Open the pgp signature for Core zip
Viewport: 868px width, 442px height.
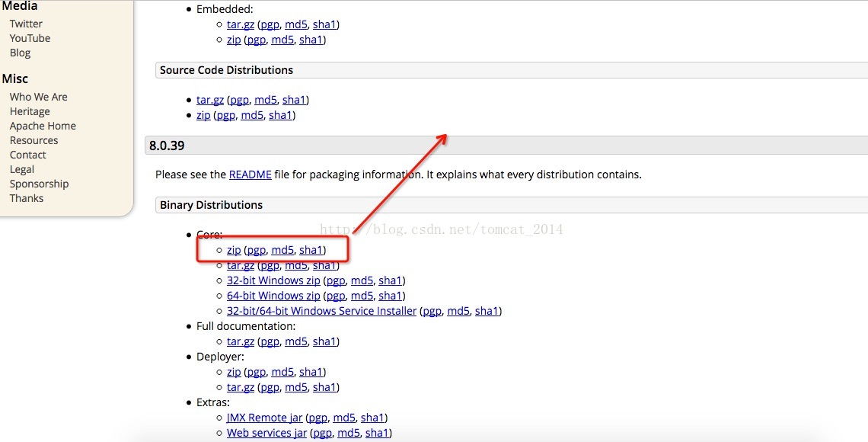point(257,251)
